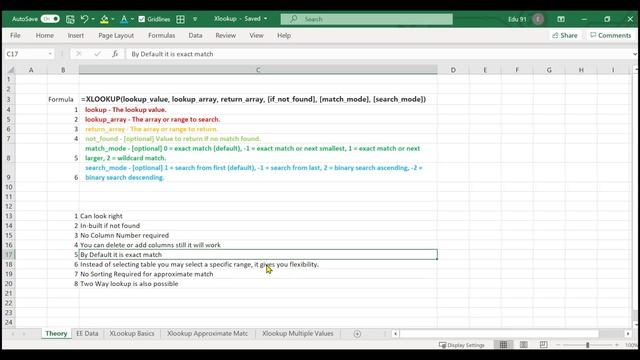Click the Borders grid icon

[x=180, y=19]
